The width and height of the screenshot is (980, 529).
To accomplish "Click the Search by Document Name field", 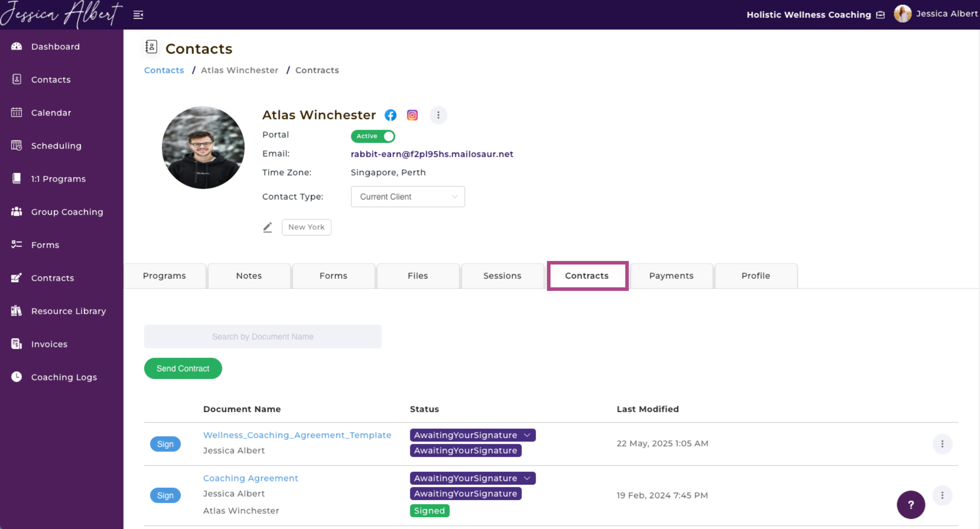I will click(262, 337).
